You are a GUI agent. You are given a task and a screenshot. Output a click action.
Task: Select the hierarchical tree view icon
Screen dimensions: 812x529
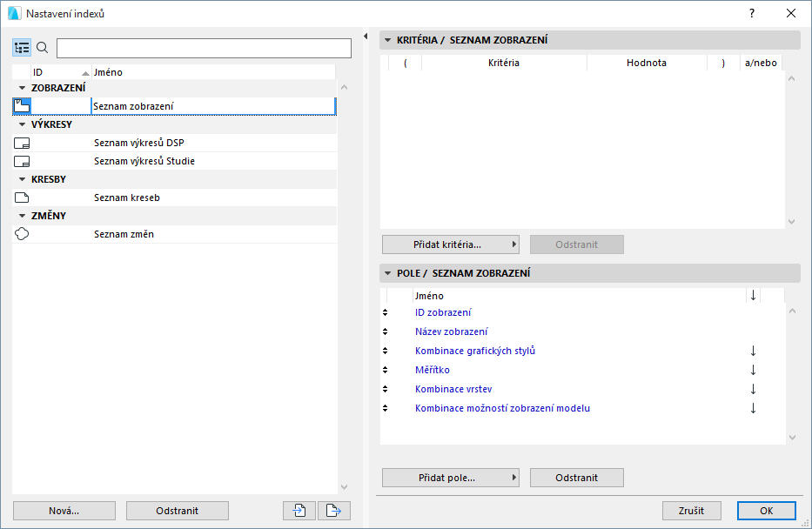coord(21,48)
